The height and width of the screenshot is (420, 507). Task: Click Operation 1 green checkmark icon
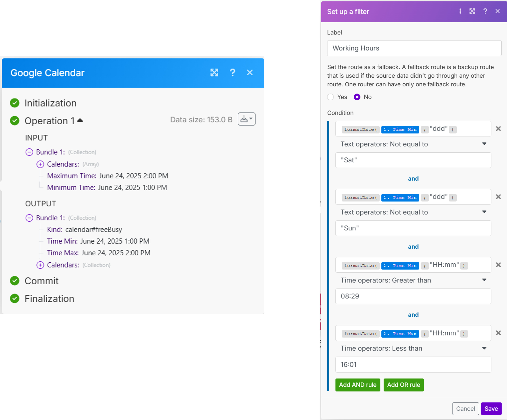14,121
